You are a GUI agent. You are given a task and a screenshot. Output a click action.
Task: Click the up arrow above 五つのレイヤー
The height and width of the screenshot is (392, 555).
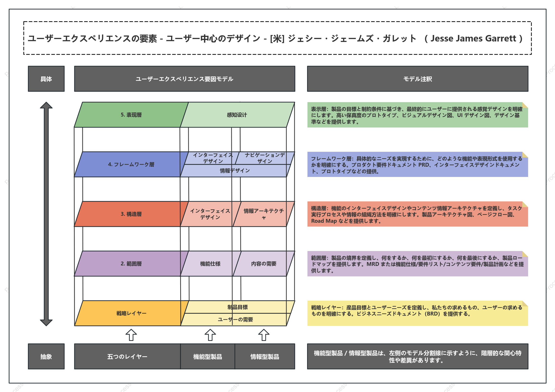tap(131, 335)
